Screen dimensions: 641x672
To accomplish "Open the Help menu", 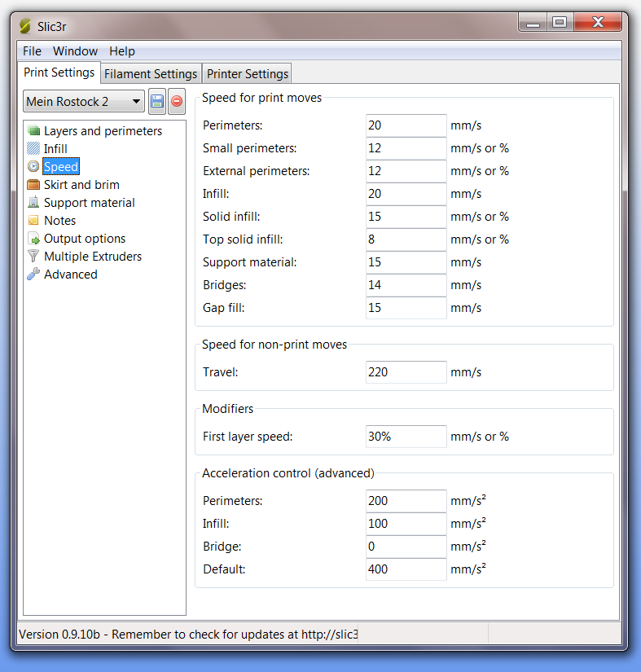I will pyautogui.click(x=122, y=51).
